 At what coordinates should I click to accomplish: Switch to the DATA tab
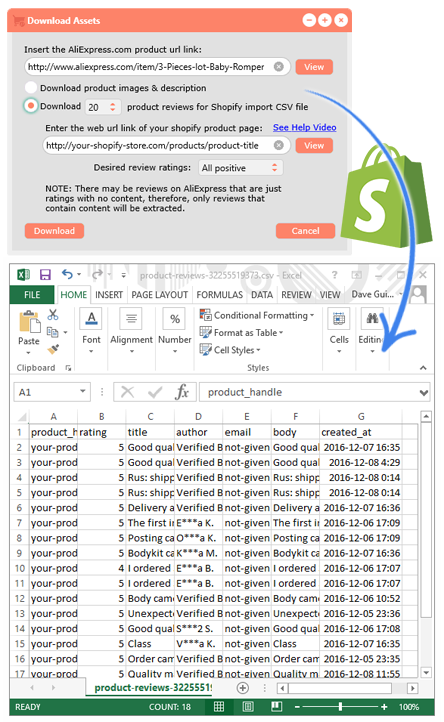262,295
